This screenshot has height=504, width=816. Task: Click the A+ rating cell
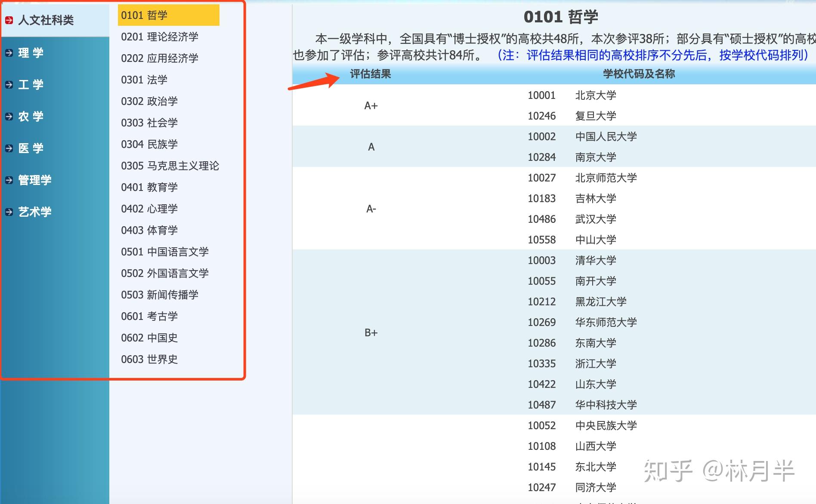click(371, 105)
